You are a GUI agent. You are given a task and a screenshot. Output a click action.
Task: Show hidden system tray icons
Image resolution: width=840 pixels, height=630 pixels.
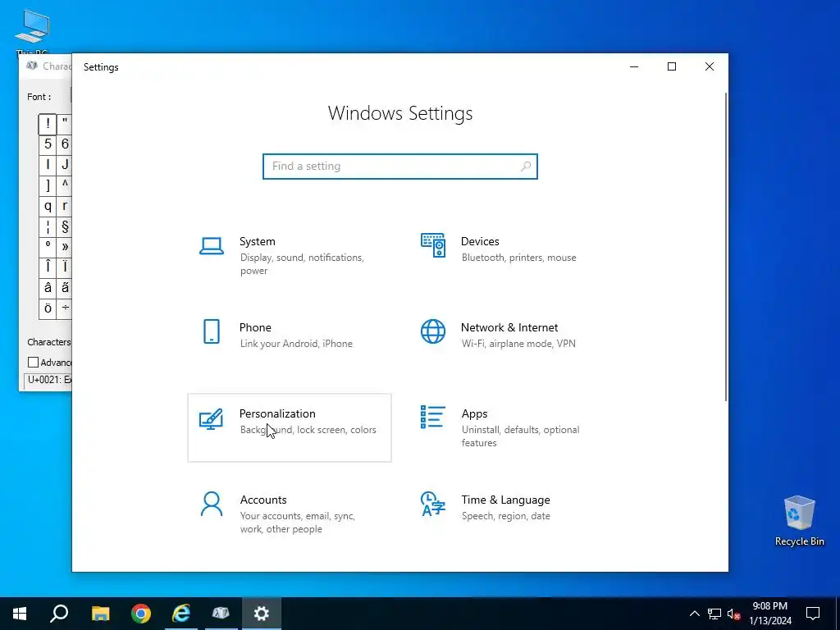click(x=694, y=614)
